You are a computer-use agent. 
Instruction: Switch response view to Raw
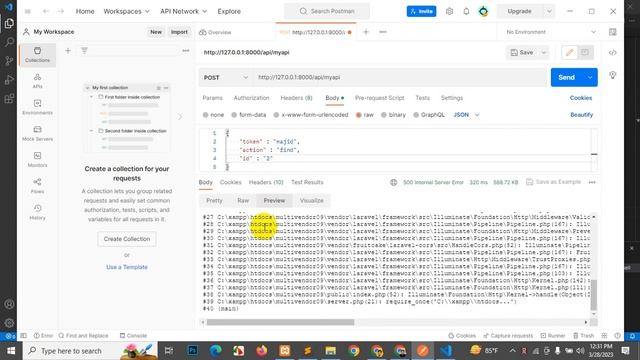243,200
